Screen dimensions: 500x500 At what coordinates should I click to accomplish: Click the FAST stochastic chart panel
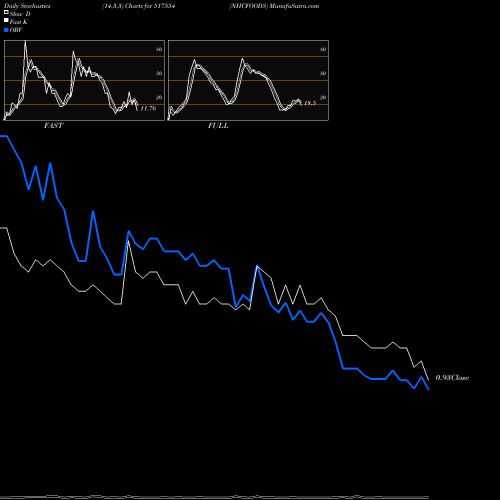pyautogui.click(x=84, y=80)
